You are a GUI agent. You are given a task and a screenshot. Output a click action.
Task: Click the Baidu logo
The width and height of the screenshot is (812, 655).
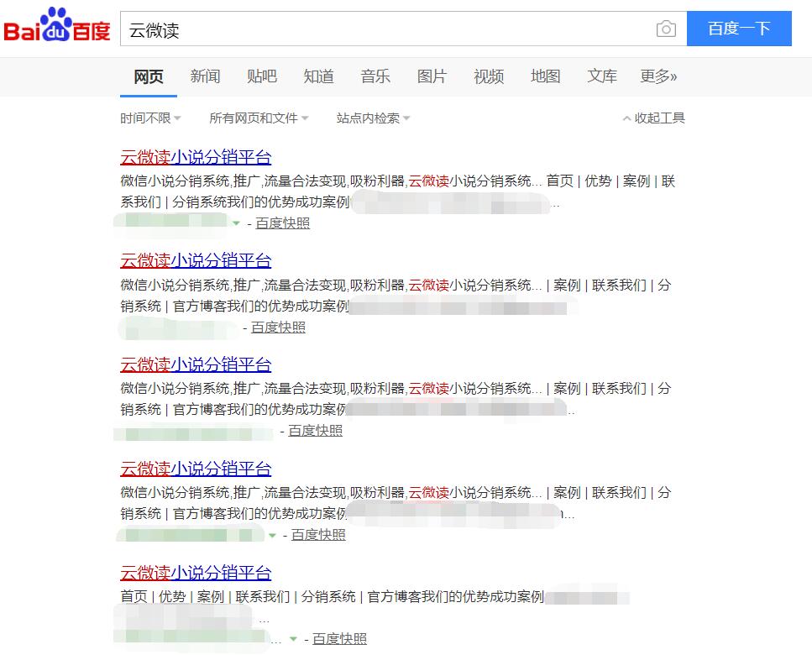[x=57, y=25]
